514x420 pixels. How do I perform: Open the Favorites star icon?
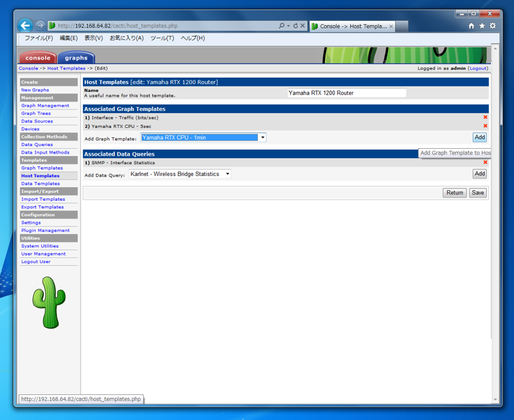coord(482,26)
